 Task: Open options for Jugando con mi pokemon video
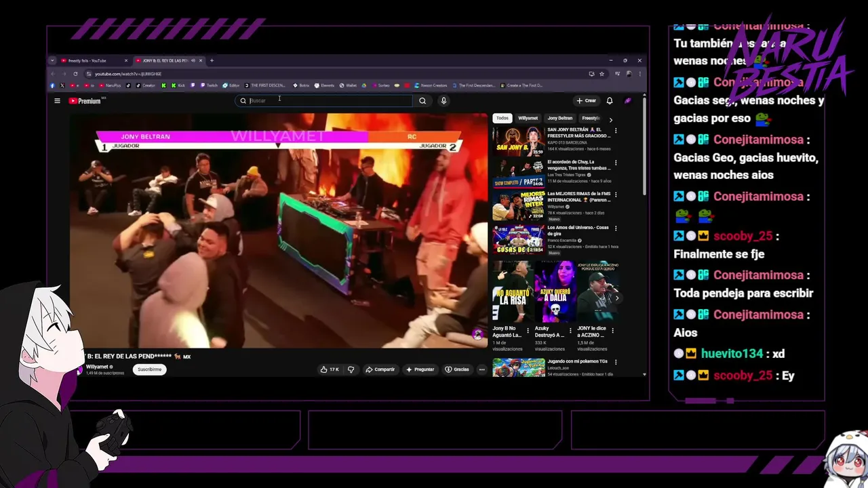[616, 363]
